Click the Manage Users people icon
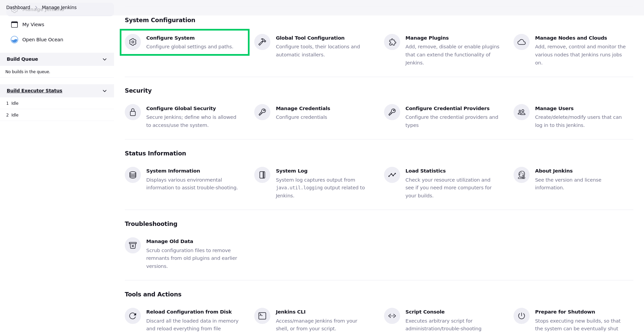 (x=522, y=112)
